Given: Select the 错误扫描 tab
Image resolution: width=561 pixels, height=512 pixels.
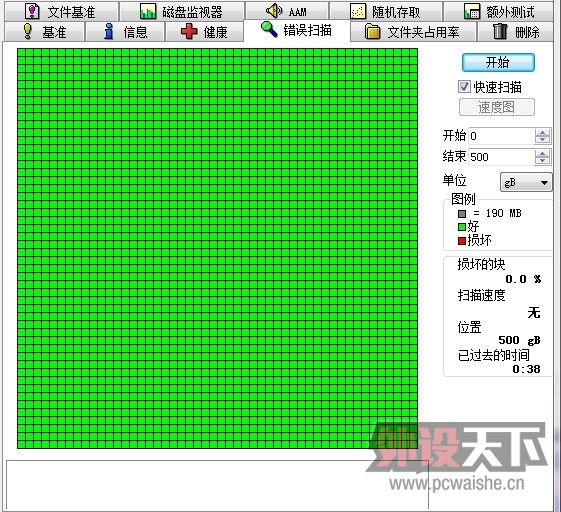Looking at the screenshot, I should coord(297,30).
